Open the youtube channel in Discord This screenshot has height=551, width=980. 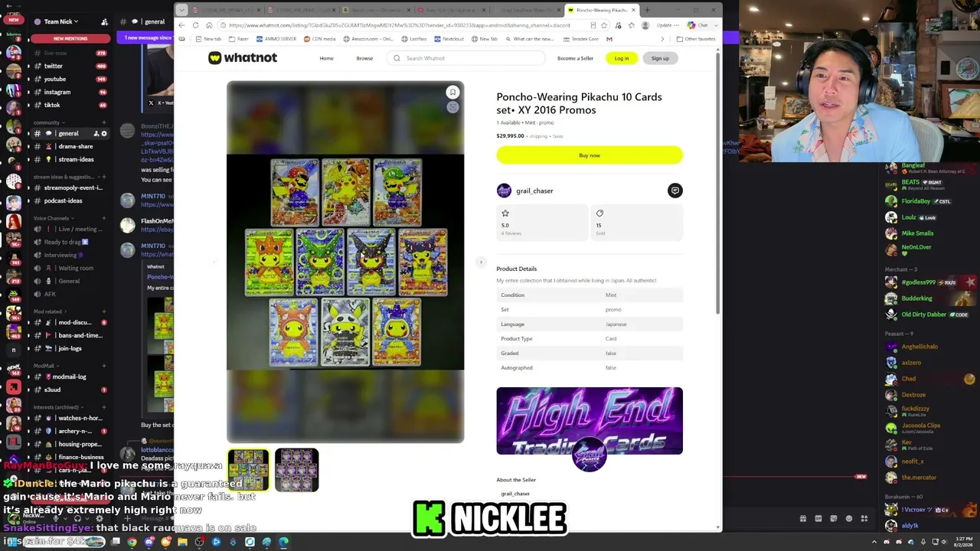[69, 79]
